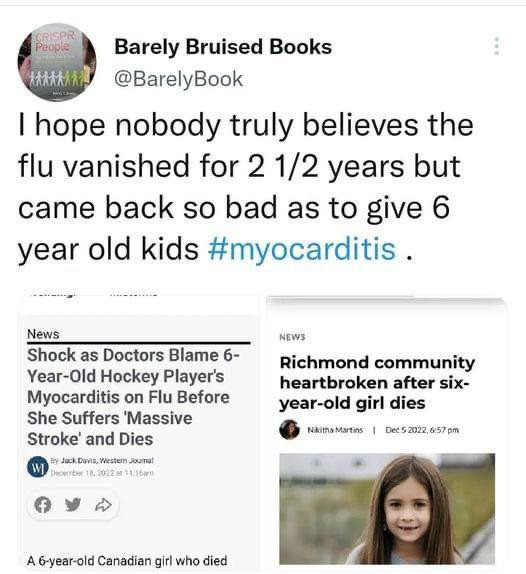Open the Barely Bruised Books profile picture
526x574 pixels.
[x=57, y=62]
